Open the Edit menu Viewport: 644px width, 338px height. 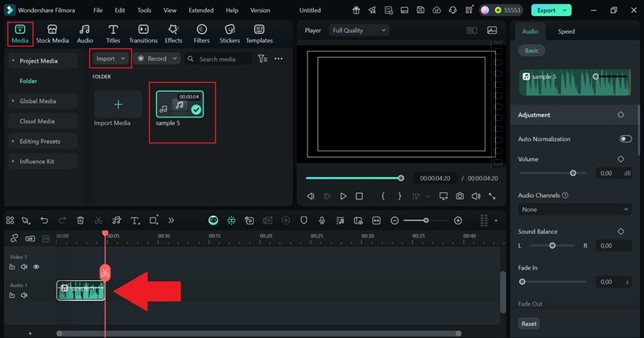119,10
